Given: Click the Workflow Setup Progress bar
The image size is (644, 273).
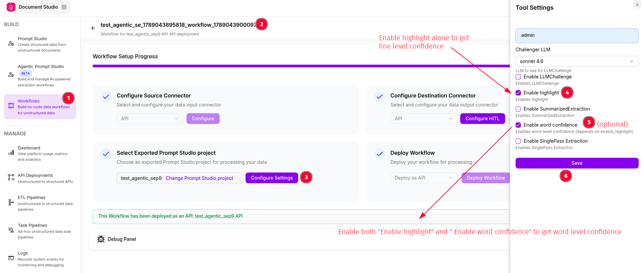Looking at the screenshot, I should [301, 66].
